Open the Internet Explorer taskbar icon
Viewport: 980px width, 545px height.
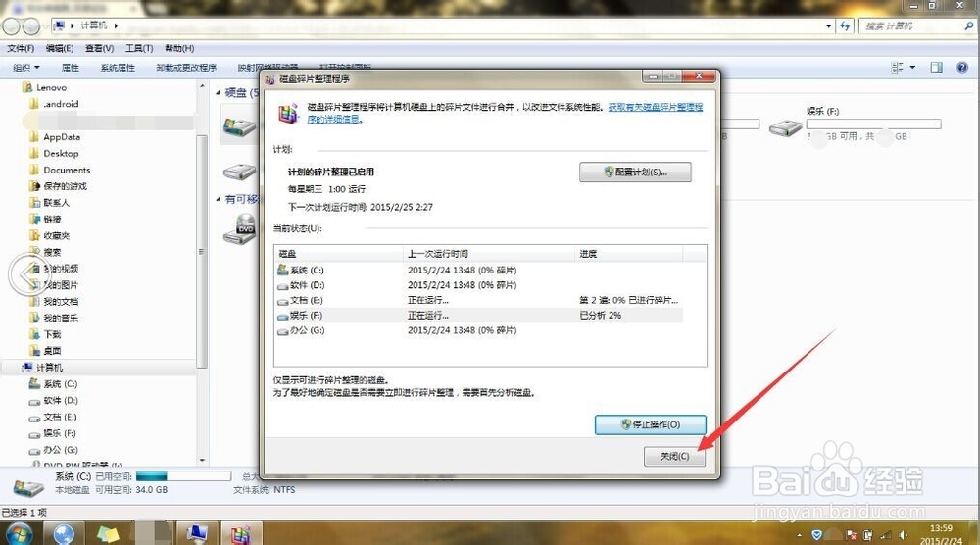coord(63,534)
